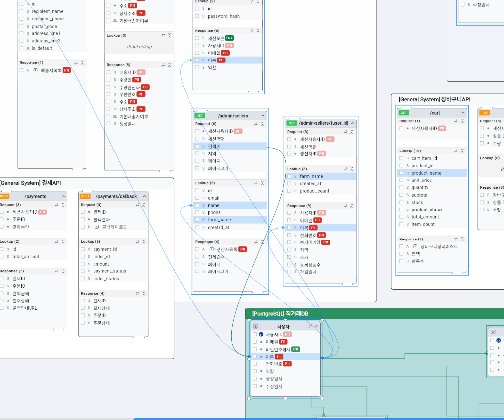Click collapse icon in /payments Lookup section

point(63,241)
